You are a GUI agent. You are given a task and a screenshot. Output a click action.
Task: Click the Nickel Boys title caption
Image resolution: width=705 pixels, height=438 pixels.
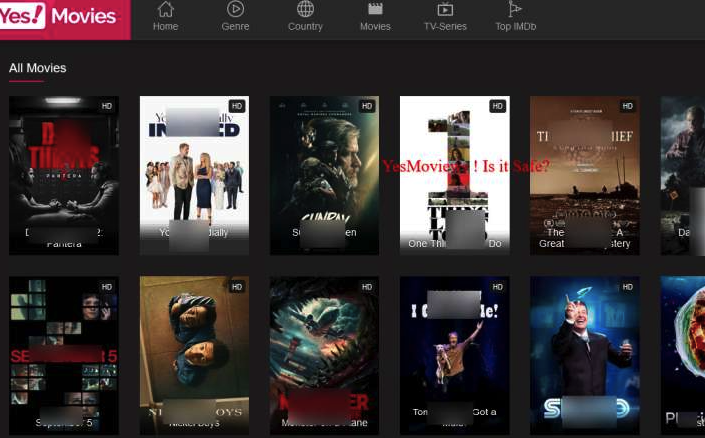194,423
